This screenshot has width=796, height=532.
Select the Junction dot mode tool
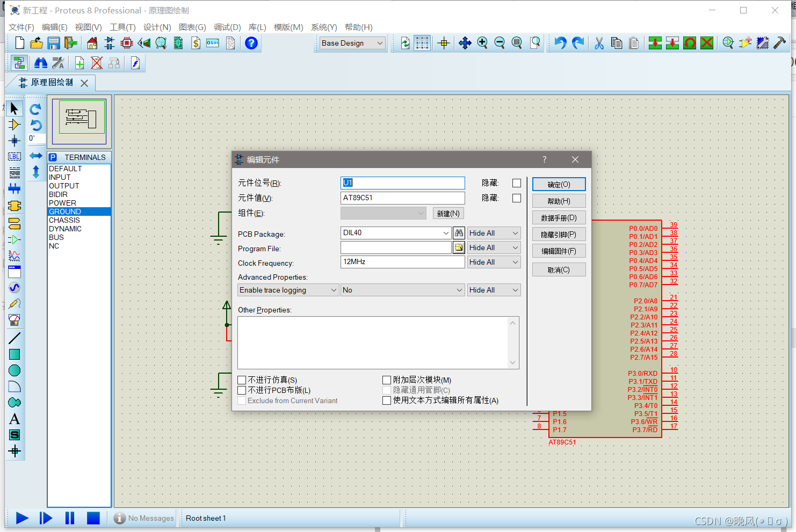coord(15,141)
